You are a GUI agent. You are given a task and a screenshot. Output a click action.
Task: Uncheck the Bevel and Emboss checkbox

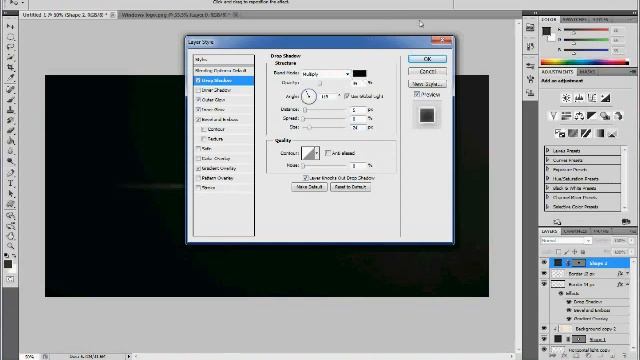pos(198,120)
